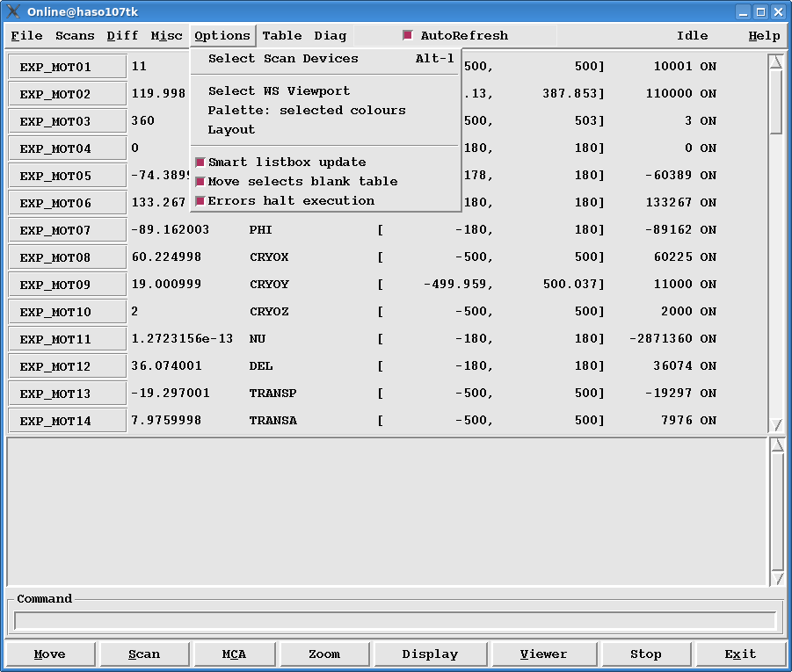Click the EXP_MOT07 device button

pyautogui.click(x=67, y=230)
